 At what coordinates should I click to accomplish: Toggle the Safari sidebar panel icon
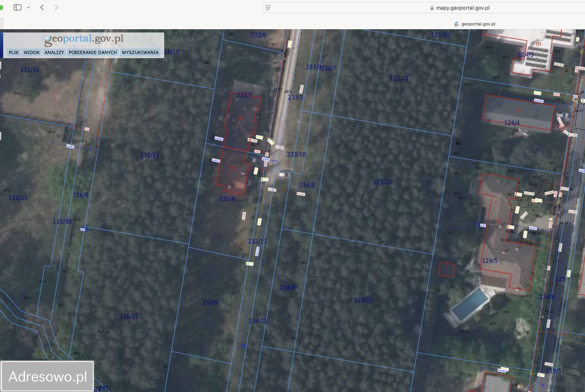pos(17,7)
